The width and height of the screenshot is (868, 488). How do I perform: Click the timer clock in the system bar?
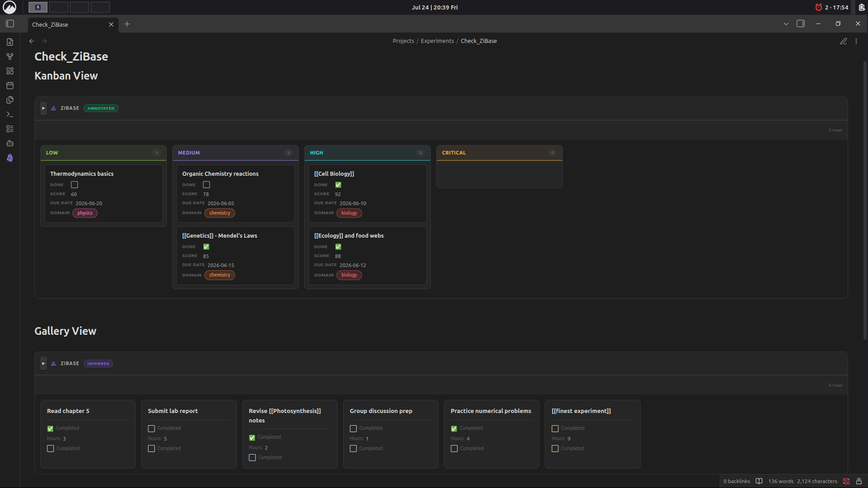832,7
